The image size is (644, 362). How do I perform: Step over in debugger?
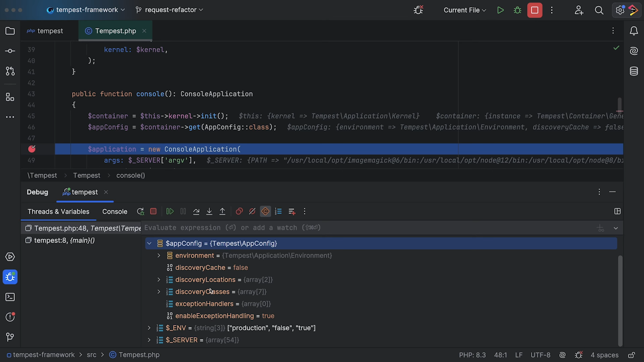196,212
